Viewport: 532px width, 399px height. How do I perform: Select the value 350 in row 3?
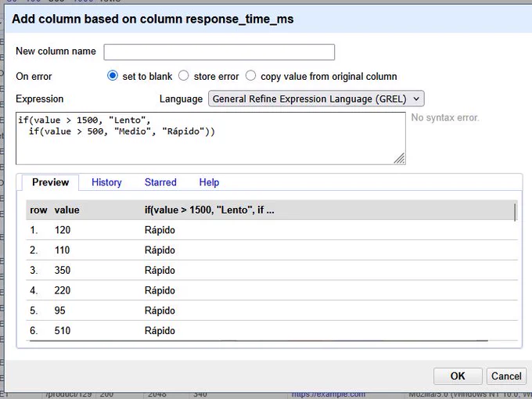[63, 270]
